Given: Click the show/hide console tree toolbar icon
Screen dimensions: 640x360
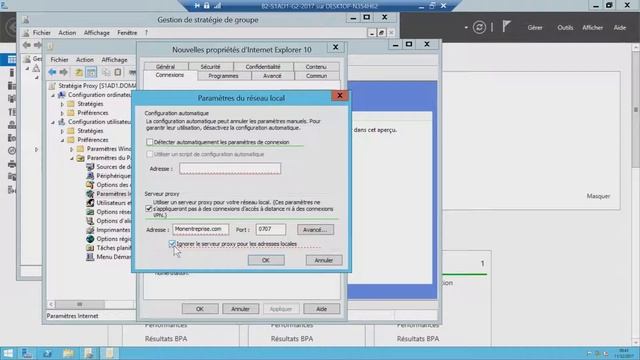Looking at the screenshot, I should coord(91,72).
